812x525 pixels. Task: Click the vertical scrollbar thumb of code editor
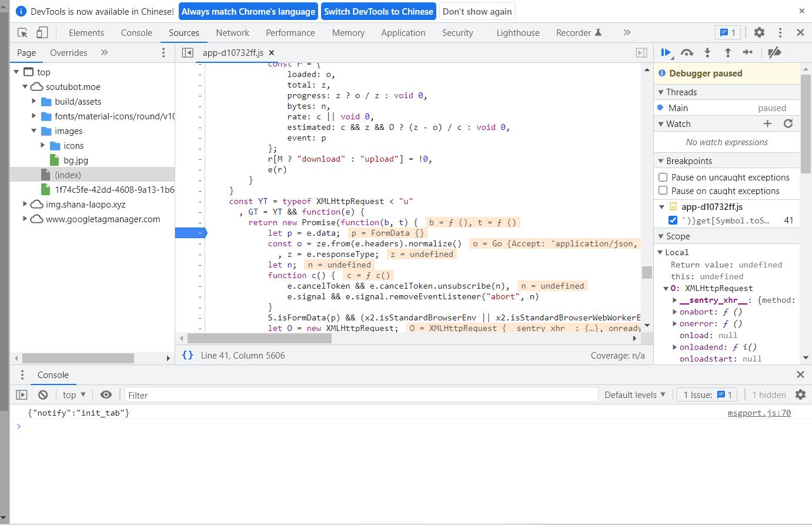[647, 272]
